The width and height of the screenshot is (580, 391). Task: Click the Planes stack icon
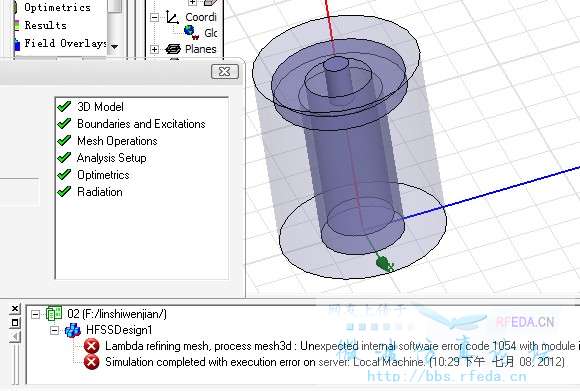(173, 49)
